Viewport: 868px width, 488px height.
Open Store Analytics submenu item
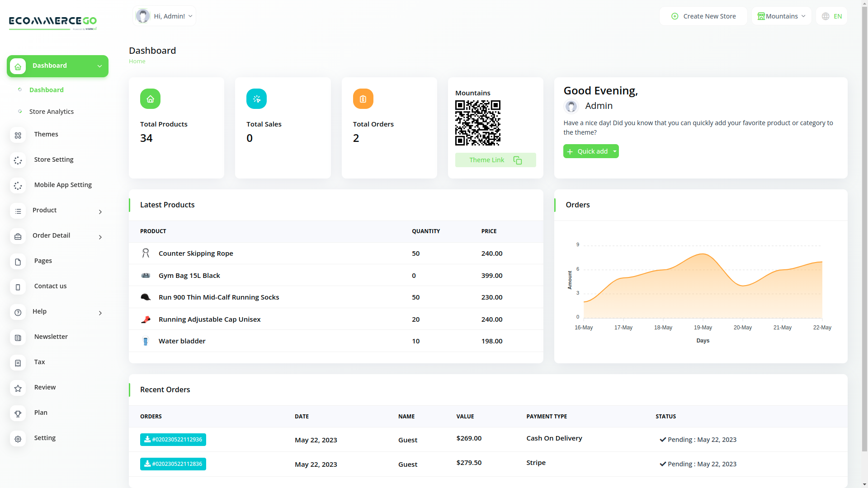pos(52,112)
